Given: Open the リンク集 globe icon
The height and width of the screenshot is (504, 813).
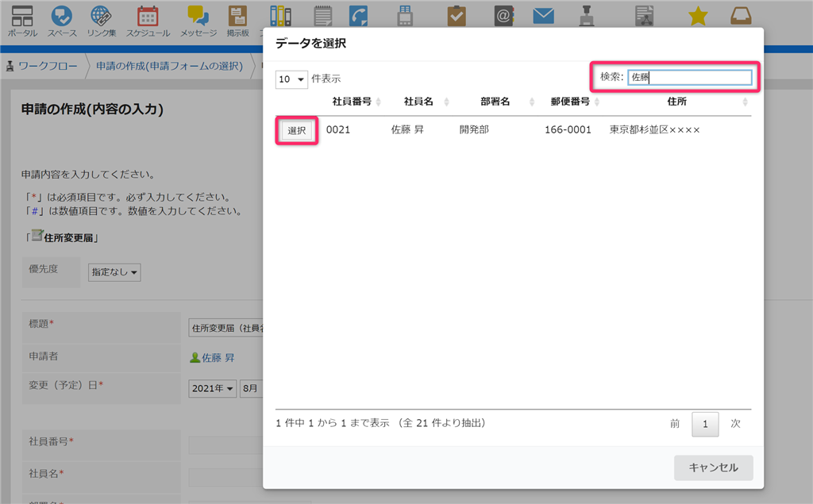Looking at the screenshot, I should (x=101, y=21).
